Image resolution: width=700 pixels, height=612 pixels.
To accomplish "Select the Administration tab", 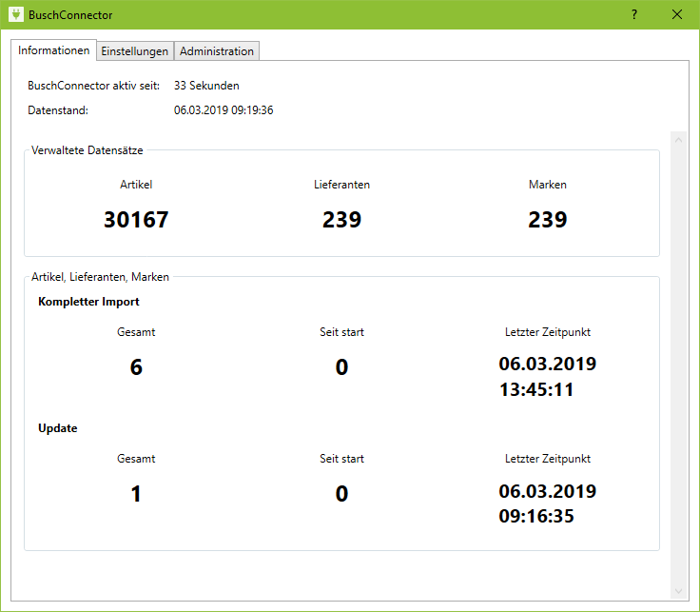I will (x=217, y=51).
